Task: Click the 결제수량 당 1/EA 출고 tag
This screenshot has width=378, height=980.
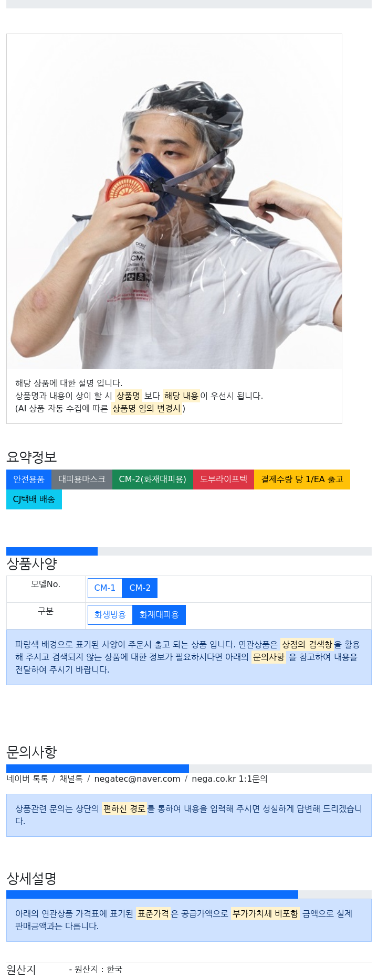Action: click(x=302, y=480)
